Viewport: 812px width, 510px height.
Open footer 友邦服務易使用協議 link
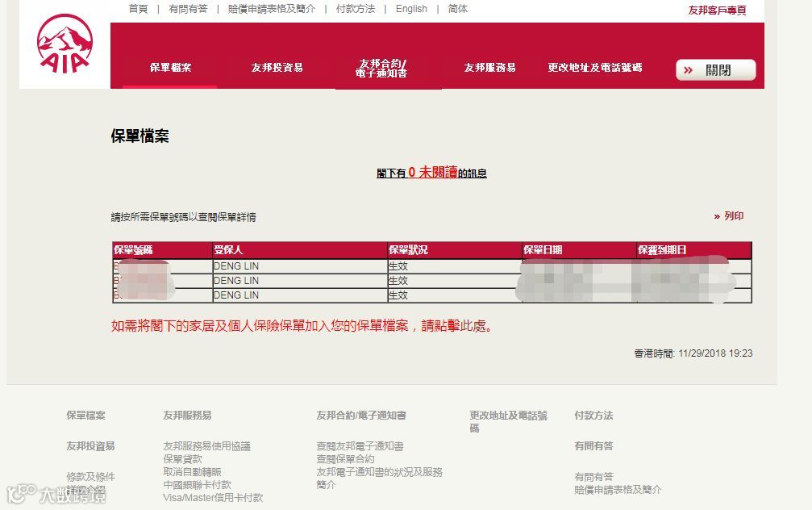point(206,446)
